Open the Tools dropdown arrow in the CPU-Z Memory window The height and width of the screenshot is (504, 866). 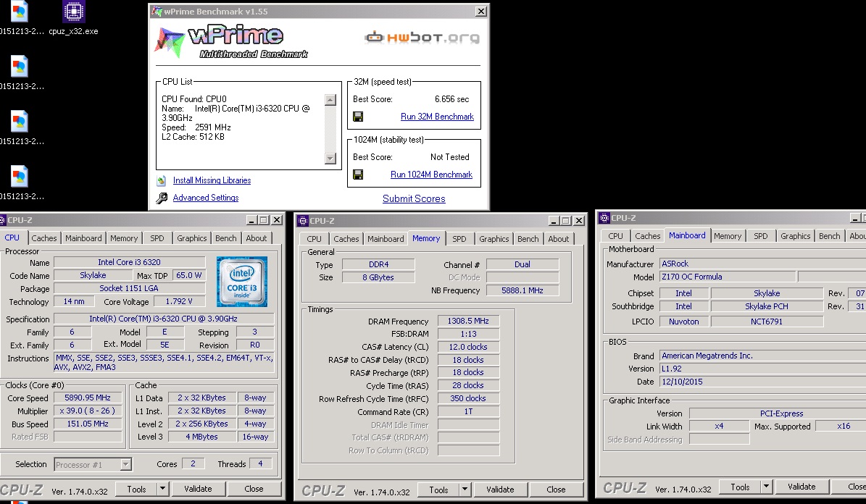coord(465,490)
